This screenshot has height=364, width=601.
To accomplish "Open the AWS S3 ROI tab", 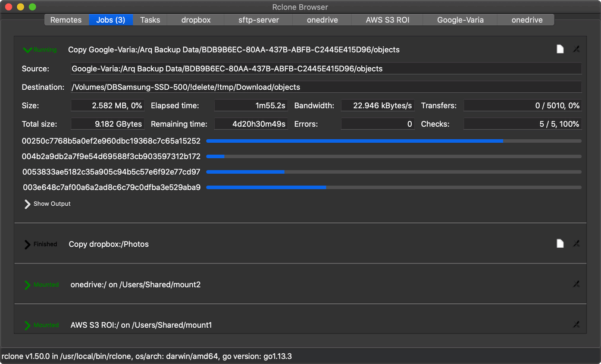I will click(x=387, y=20).
